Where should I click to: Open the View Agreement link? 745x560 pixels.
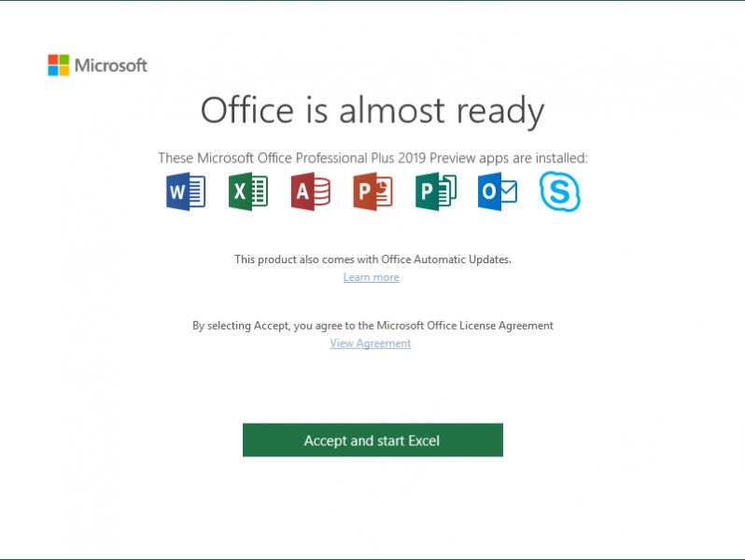[371, 343]
